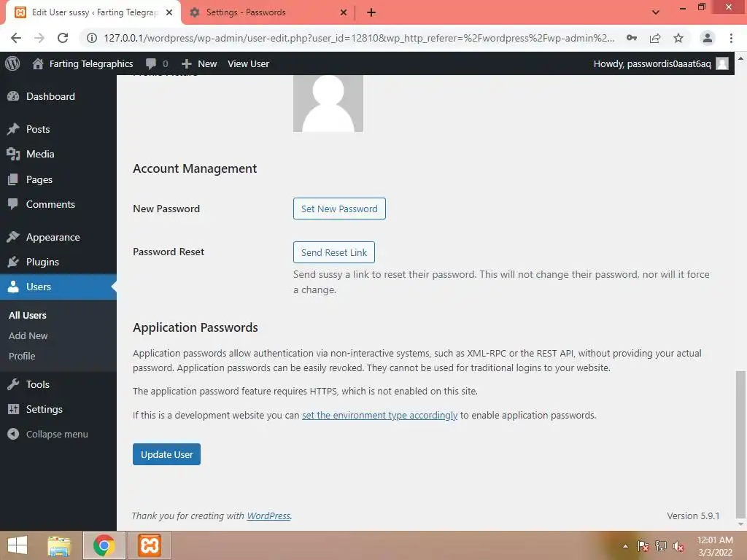Open the Dashboard gauge icon
Viewport: 747px width, 560px height.
13,96
